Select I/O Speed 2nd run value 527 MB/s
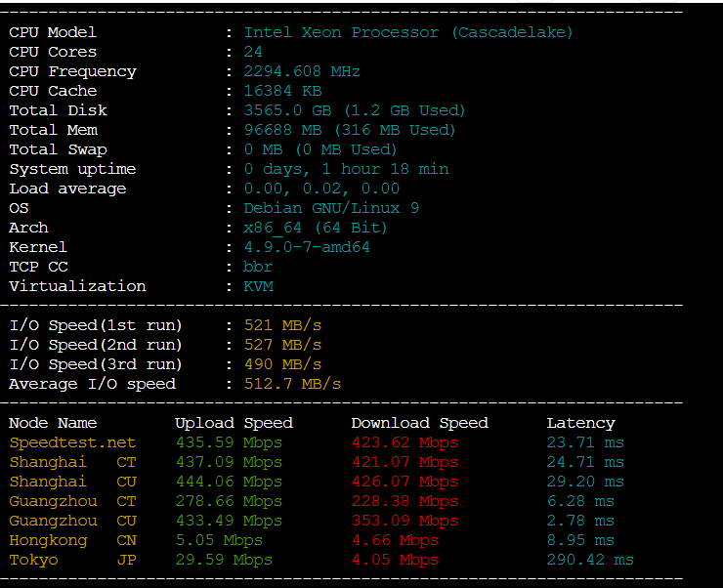The width and height of the screenshot is (723, 588). tap(282, 345)
